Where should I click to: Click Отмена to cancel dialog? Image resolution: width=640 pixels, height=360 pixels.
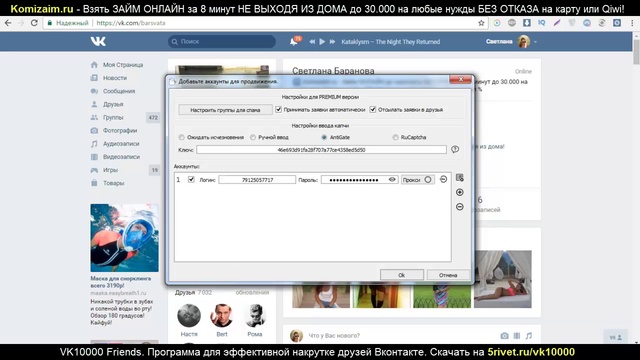(448, 275)
